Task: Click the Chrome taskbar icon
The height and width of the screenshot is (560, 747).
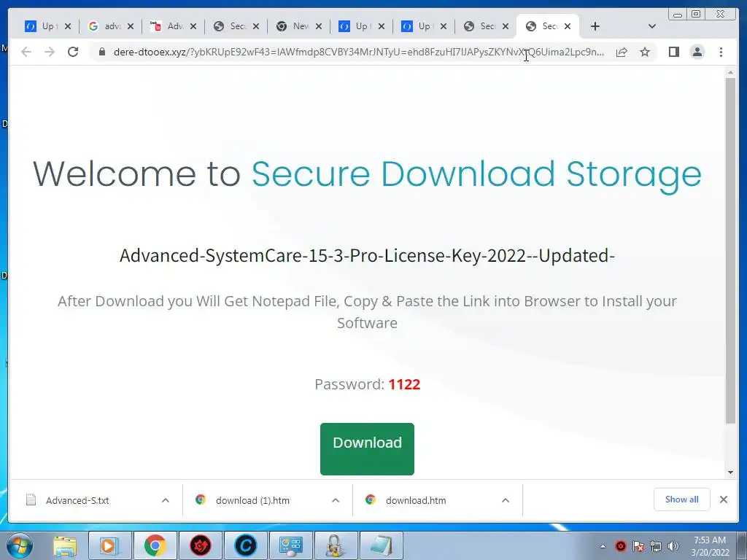Action: (155, 545)
